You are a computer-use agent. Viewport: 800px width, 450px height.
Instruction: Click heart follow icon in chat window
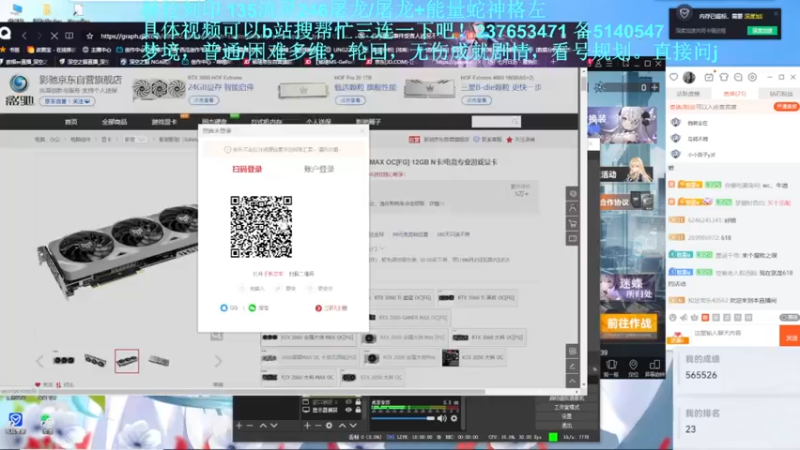[673, 77]
